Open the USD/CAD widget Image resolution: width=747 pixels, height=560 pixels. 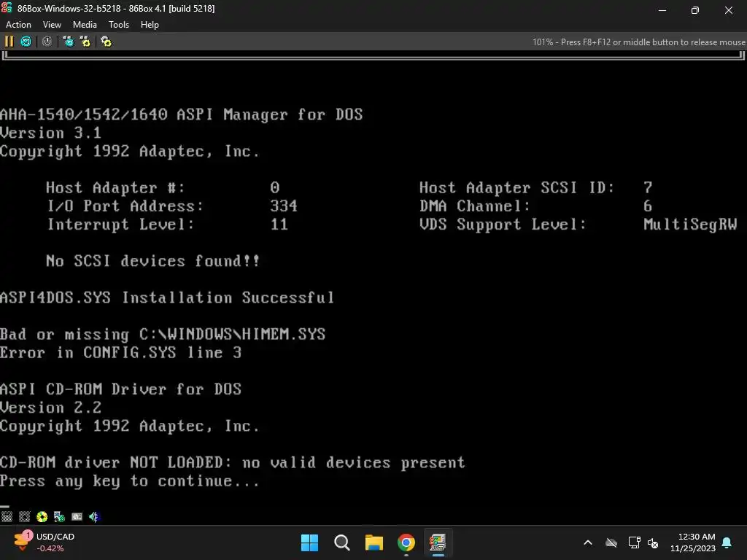[44, 542]
